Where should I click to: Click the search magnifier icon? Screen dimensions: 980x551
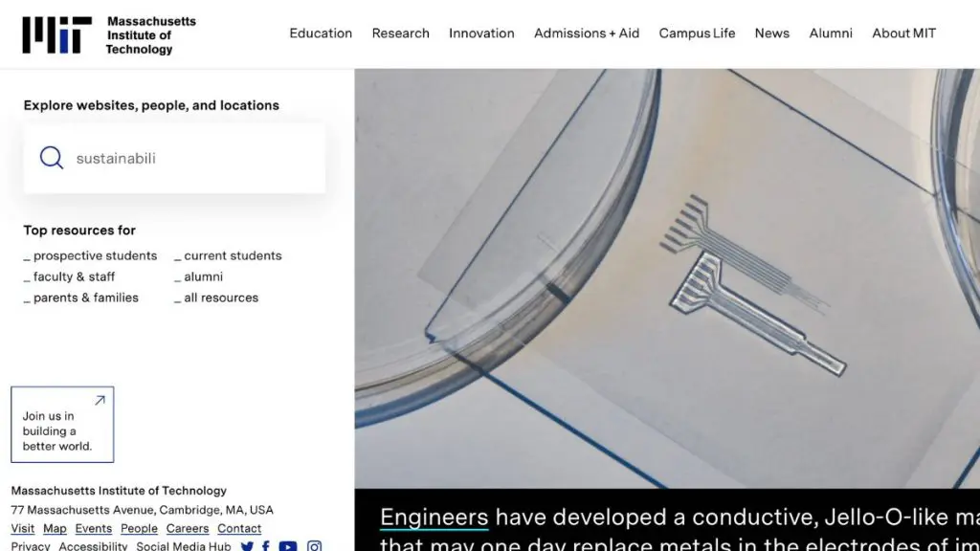[52, 158]
